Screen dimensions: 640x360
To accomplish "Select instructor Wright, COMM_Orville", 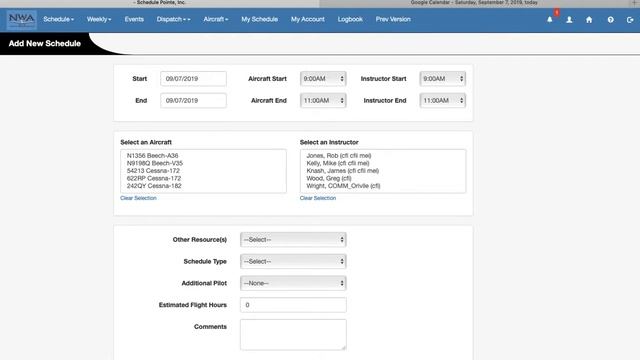I will tap(343, 186).
